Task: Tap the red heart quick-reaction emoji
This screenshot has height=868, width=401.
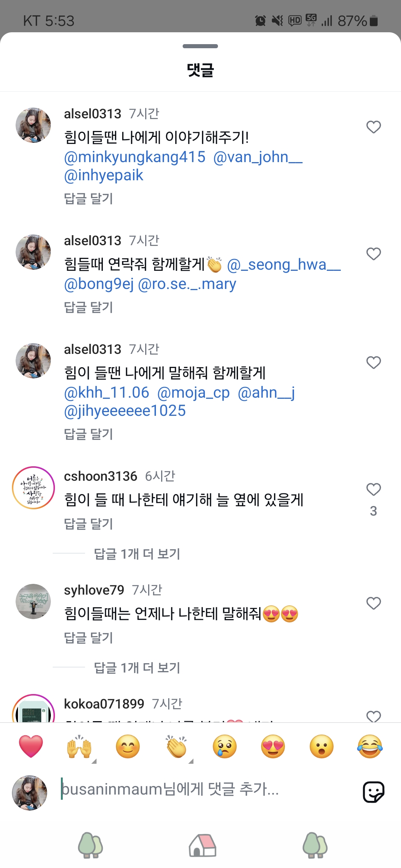Action: pos(31,746)
